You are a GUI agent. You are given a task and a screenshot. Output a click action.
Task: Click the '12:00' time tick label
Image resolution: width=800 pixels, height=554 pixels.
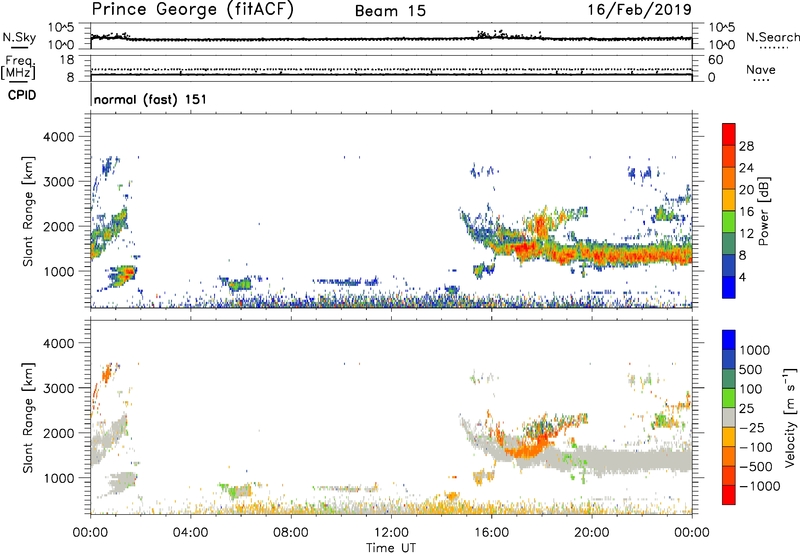pos(391,533)
